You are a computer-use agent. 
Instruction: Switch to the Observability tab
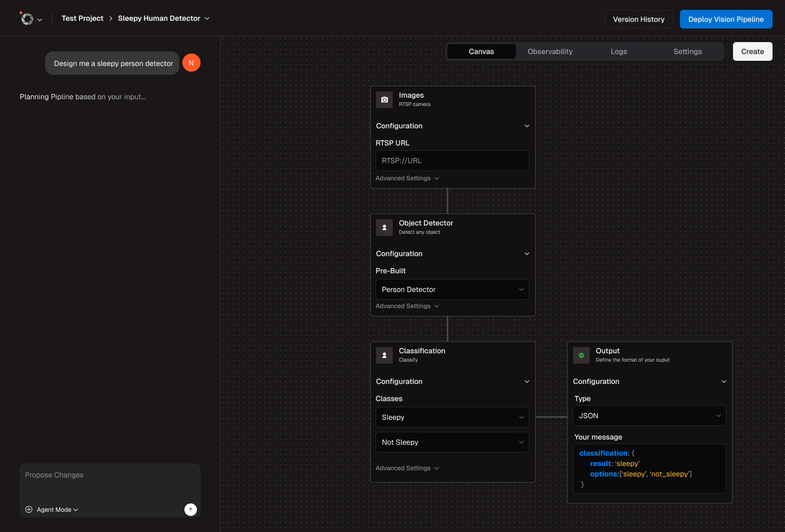550,51
